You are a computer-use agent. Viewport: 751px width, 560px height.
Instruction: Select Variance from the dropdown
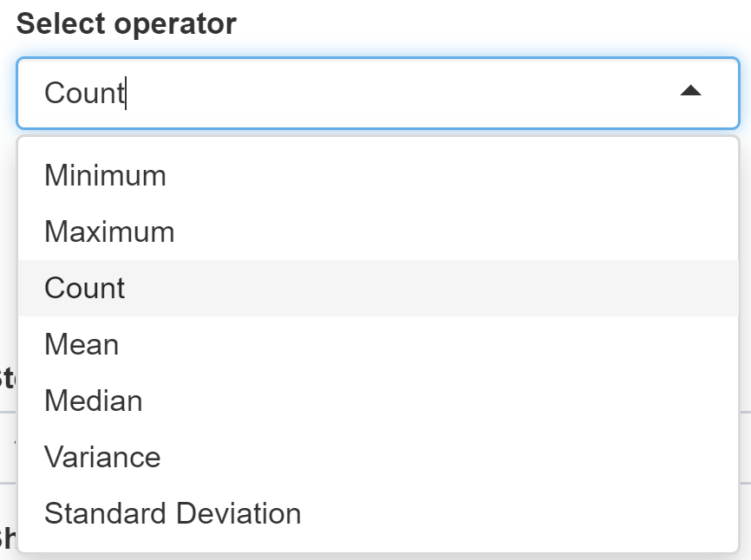102,458
